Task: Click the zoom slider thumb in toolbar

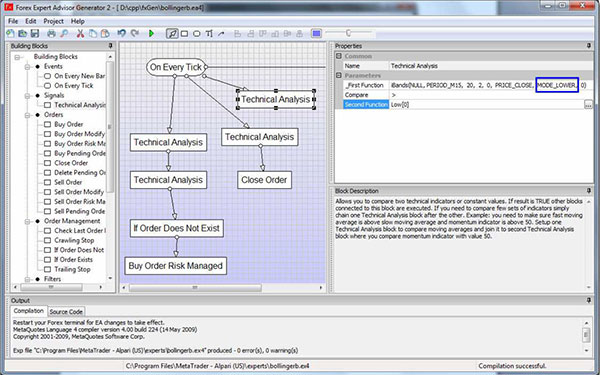Action: coord(348,33)
